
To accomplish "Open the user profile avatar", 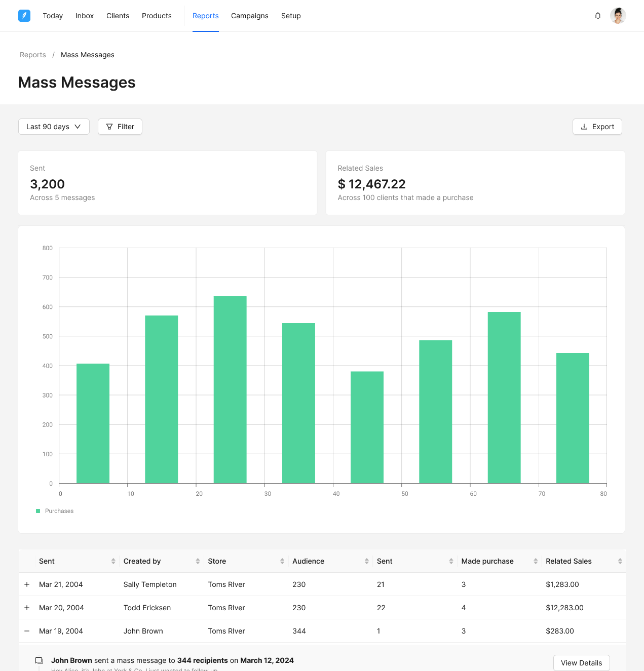I will 618,16.
